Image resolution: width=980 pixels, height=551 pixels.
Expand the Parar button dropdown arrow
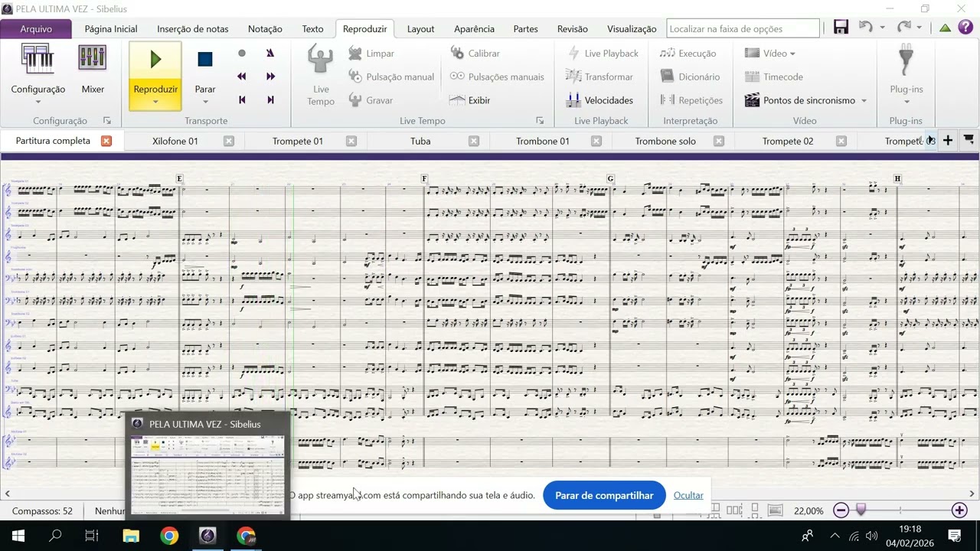point(204,102)
